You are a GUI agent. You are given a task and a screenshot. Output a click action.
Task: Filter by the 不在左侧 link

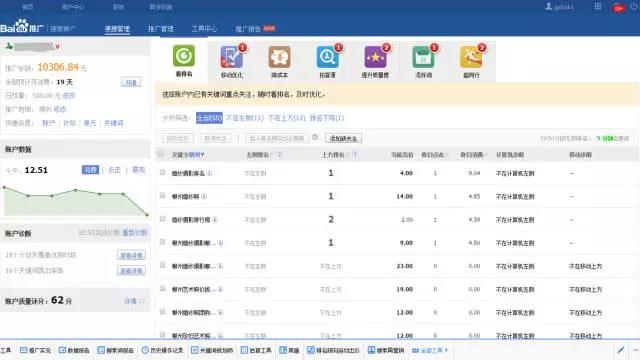[x=245, y=118]
